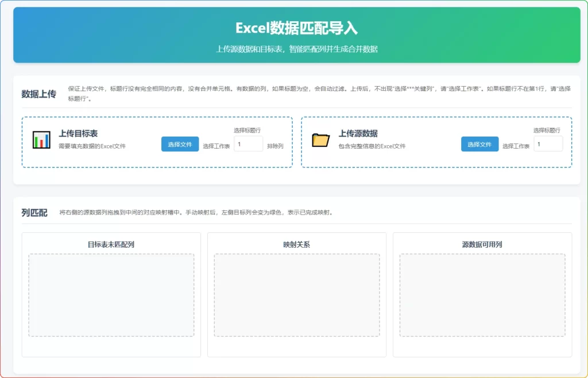Select the 选择标题行 input for target table
The image size is (588, 378).
tap(248, 144)
